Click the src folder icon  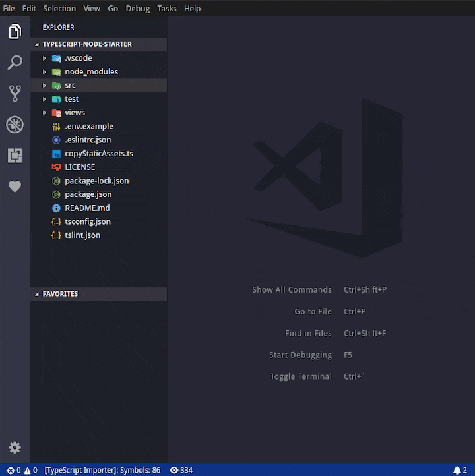pyautogui.click(x=57, y=86)
